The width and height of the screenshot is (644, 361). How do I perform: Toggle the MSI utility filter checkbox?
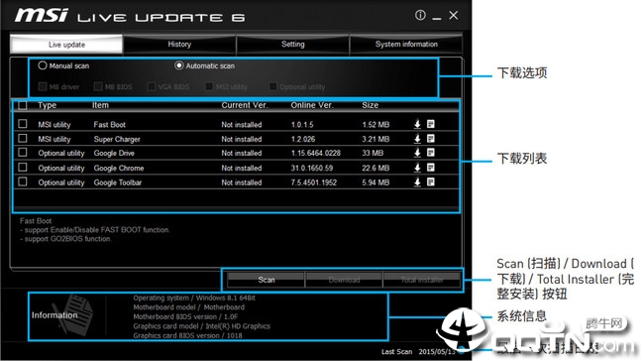[209, 86]
